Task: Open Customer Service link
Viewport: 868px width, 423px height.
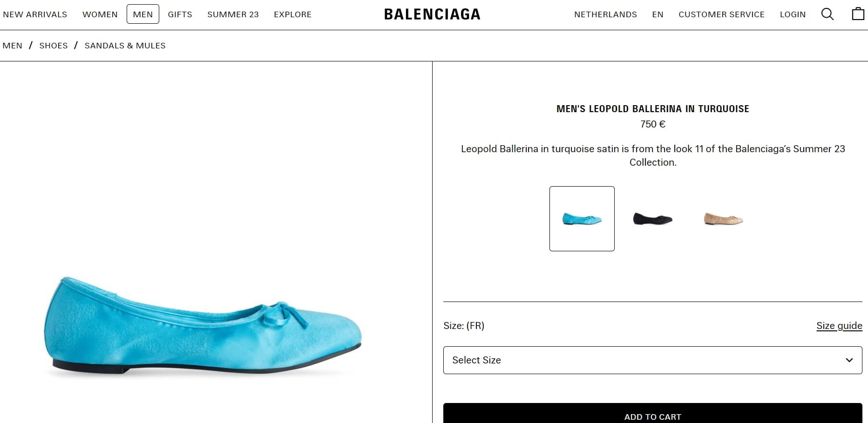Action: [721, 14]
